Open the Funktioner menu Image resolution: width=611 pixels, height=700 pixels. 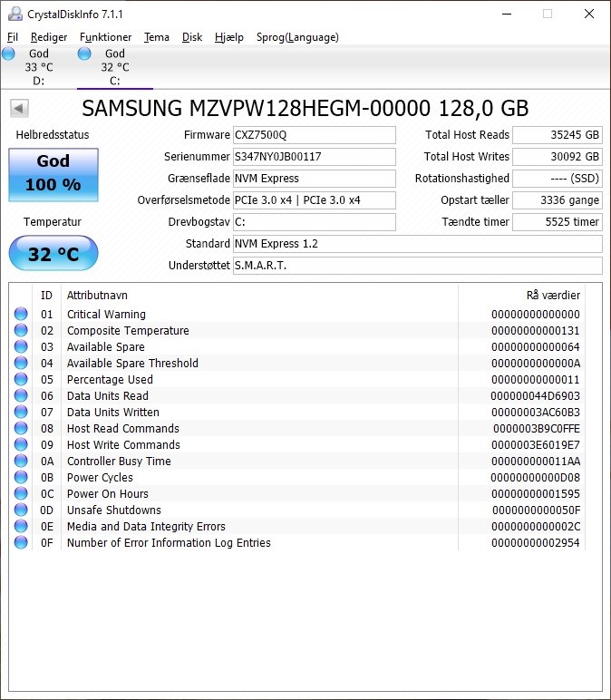pos(105,37)
